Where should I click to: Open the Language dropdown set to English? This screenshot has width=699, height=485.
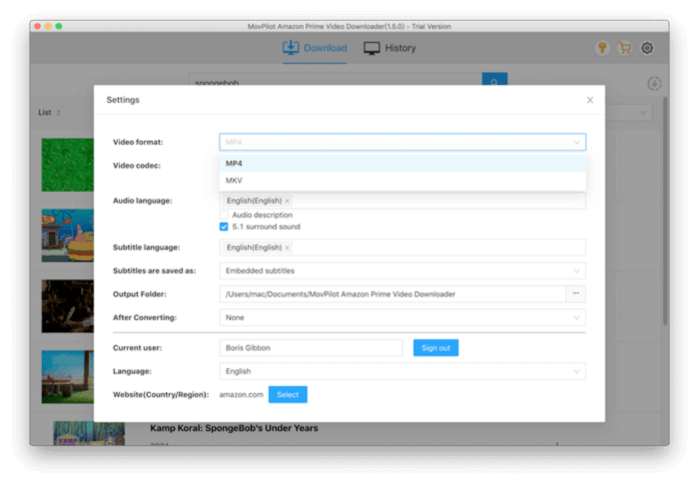pos(402,371)
